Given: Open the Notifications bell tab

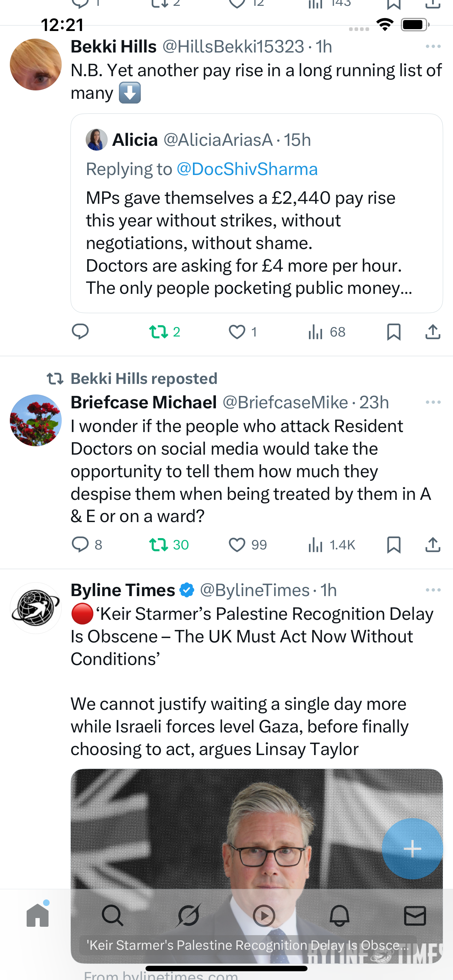Looking at the screenshot, I should click(x=339, y=915).
